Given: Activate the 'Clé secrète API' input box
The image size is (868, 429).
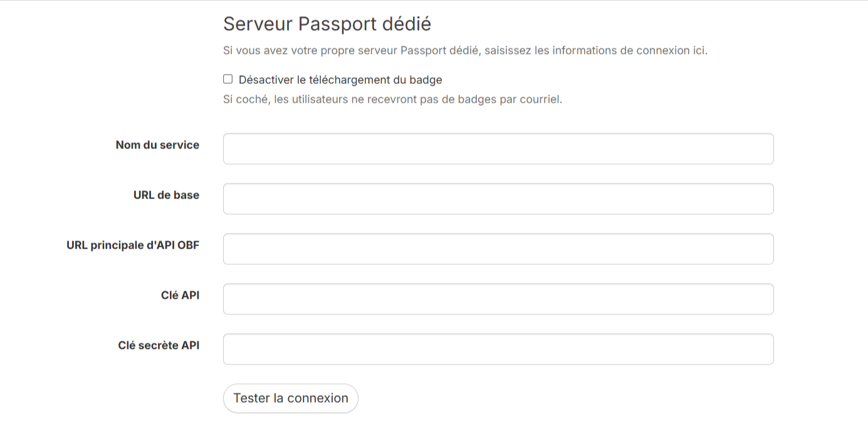Looking at the screenshot, I should [x=498, y=349].
